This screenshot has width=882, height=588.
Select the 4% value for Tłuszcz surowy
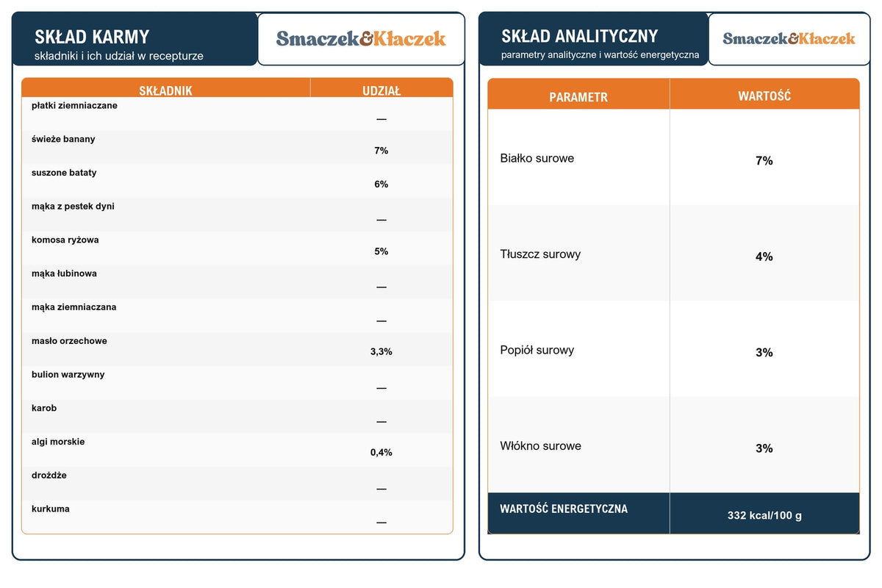click(x=764, y=257)
